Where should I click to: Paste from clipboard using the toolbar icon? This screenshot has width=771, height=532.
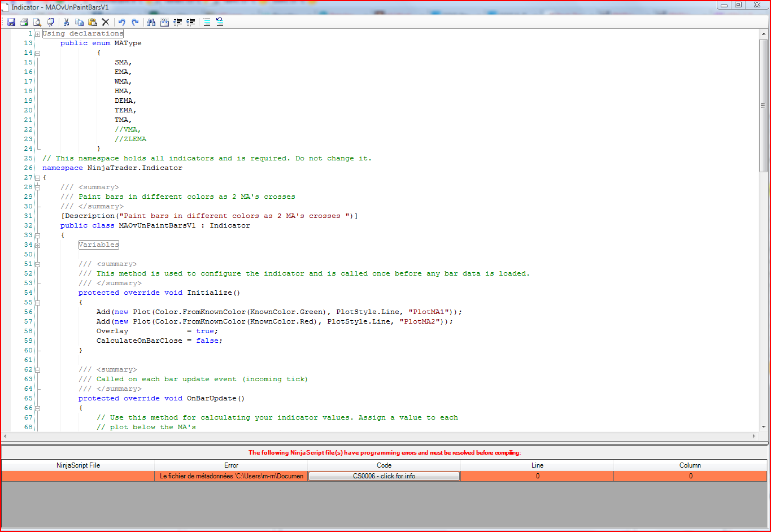[x=92, y=22]
